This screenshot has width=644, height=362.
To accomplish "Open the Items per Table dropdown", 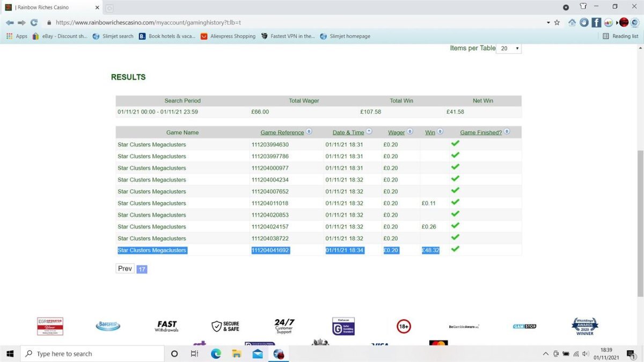I will (x=509, y=48).
